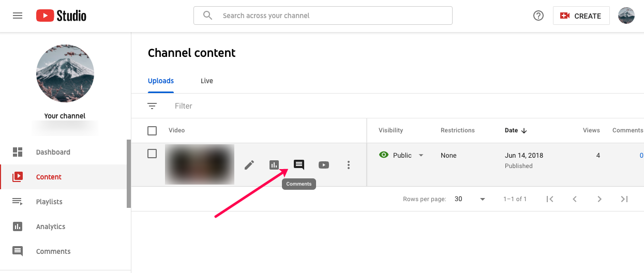The width and height of the screenshot is (644, 273).
Task: Open the help question mark icon
Action: [x=538, y=16]
